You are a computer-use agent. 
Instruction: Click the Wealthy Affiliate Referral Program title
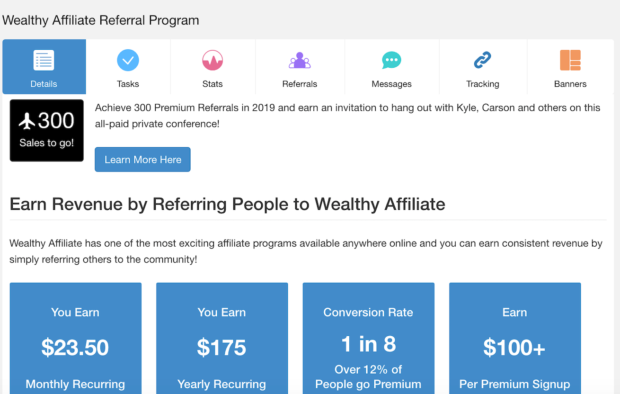tap(100, 20)
